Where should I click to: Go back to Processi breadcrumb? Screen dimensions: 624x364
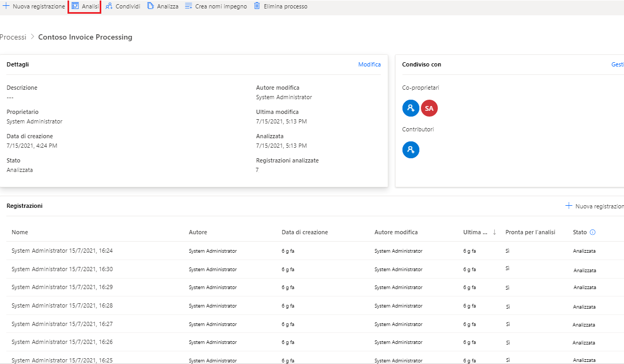pos(13,37)
